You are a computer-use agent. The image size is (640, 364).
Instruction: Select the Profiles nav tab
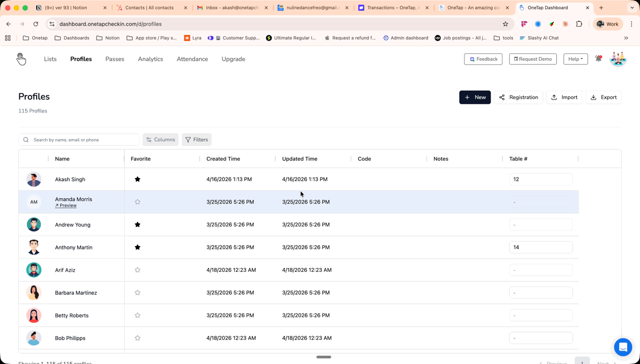click(81, 59)
